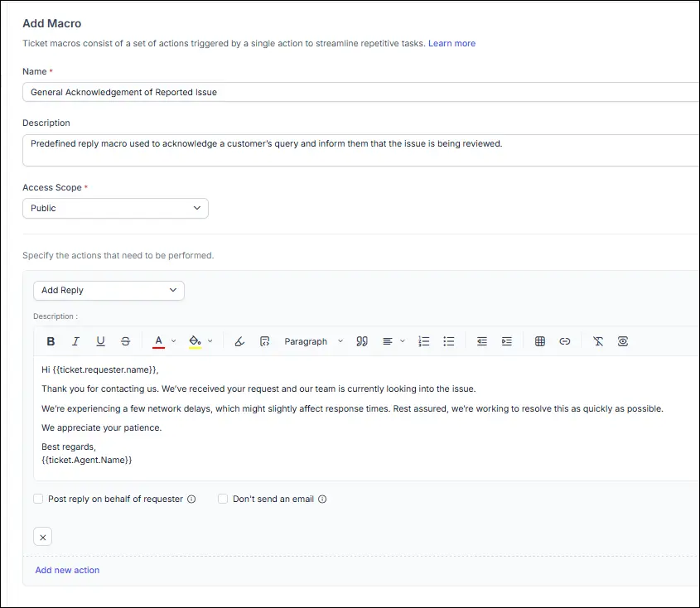This screenshot has height=608, width=700.
Task: Click Add new action link
Action: coord(67,570)
